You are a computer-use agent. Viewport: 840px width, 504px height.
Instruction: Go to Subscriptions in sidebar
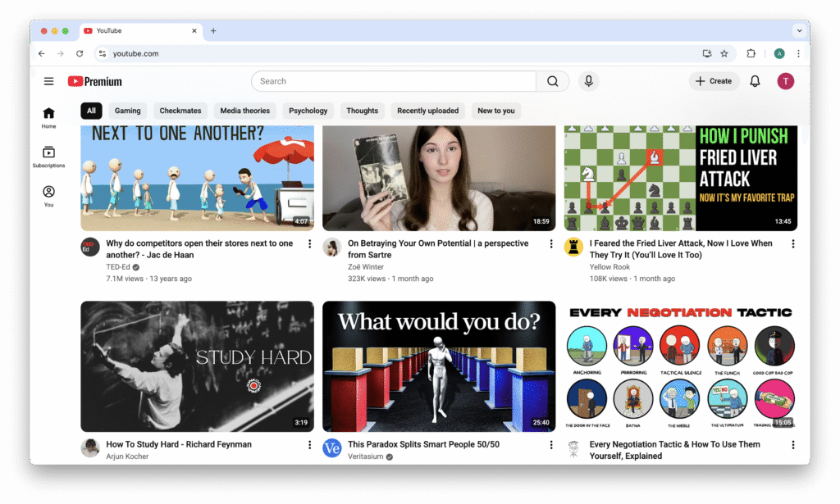click(x=48, y=157)
